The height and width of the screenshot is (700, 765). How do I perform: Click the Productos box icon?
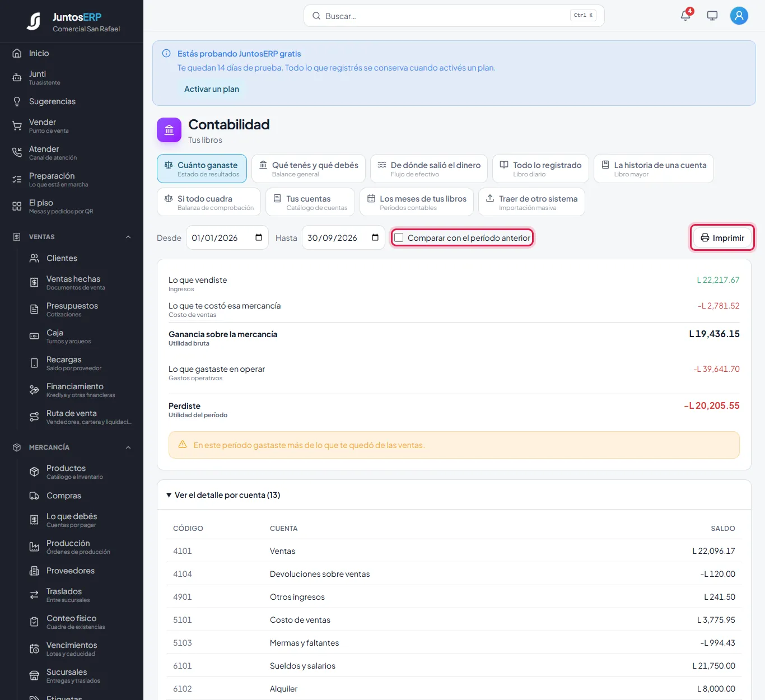34,472
